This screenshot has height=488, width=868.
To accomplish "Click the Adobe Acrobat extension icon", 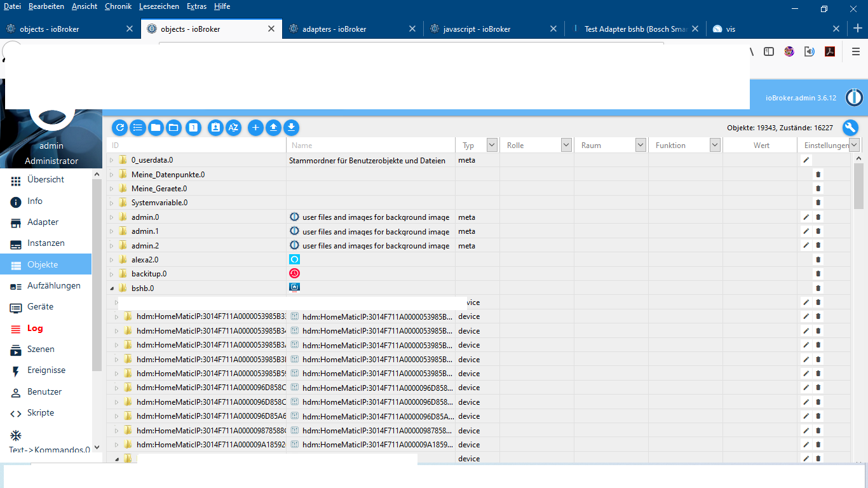I will (830, 51).
